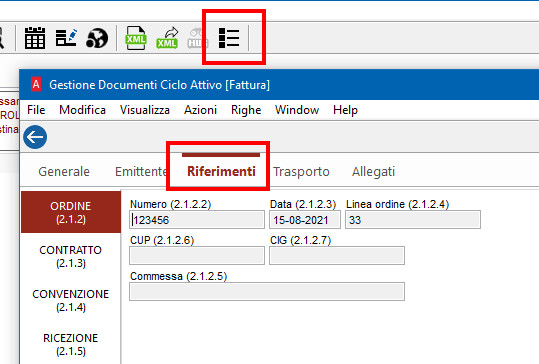Click the globe toolbar icon

tap(97, 38)
